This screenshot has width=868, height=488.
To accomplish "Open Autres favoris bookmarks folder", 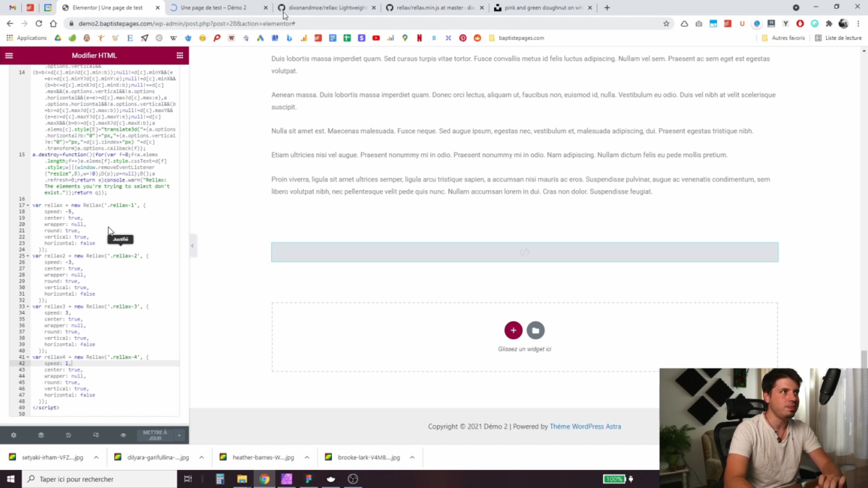I will 783,38.
